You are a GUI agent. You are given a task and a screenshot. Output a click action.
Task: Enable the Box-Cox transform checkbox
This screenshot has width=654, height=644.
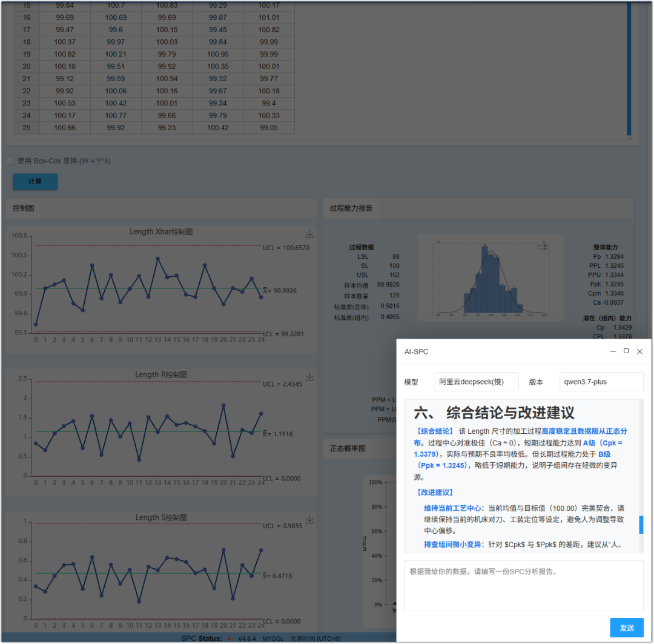point(9,161)
